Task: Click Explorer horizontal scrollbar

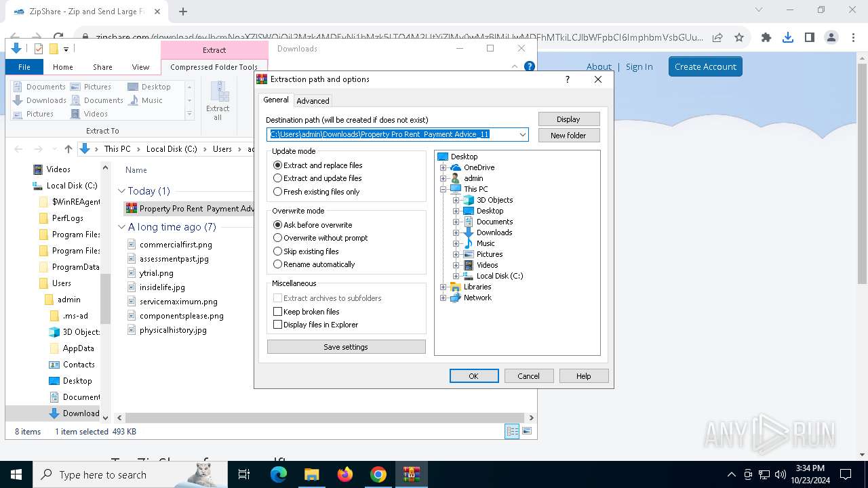Action: (323, 418)
